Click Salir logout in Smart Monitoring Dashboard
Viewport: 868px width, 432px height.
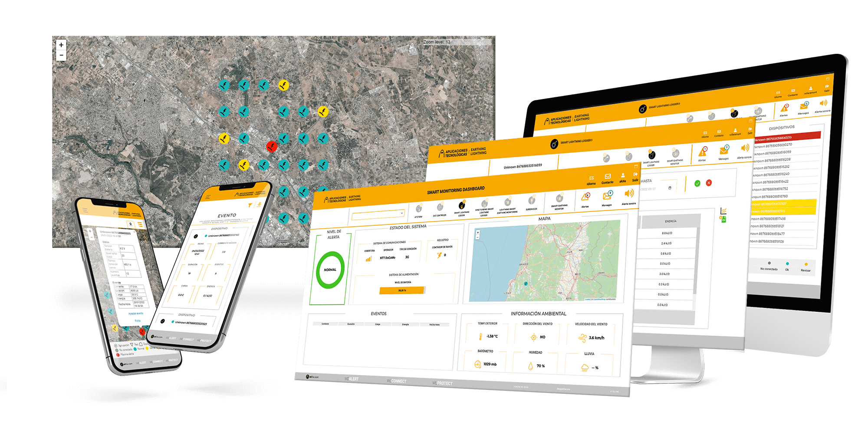635,176
